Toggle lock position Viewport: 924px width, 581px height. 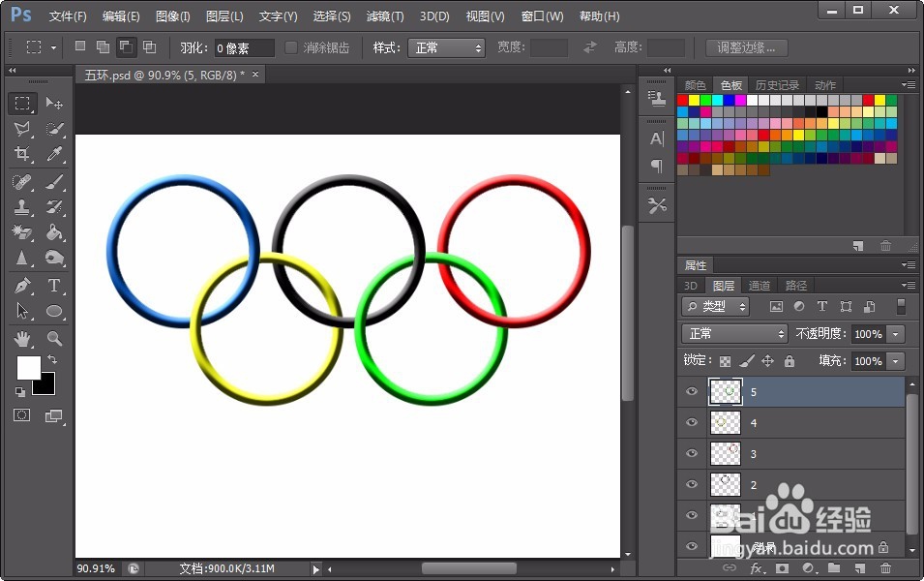click(x=768, y=361)
